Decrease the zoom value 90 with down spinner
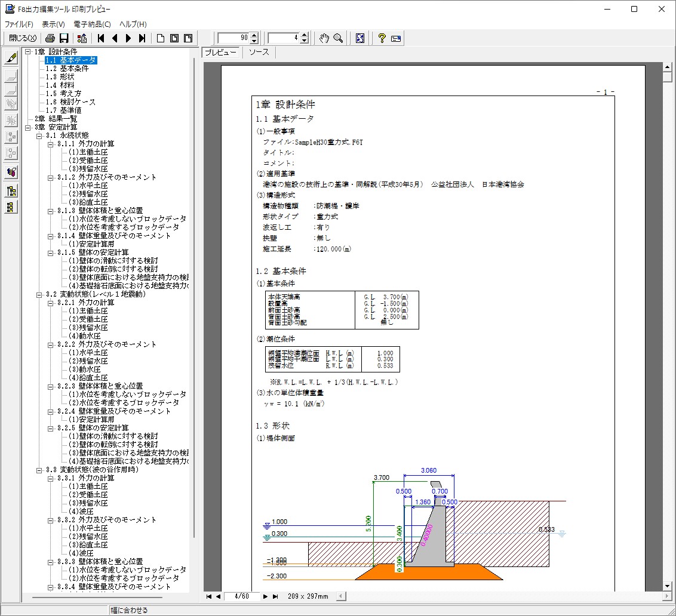The width and height of the screenshot is (676, 616). tap(254, 41)
